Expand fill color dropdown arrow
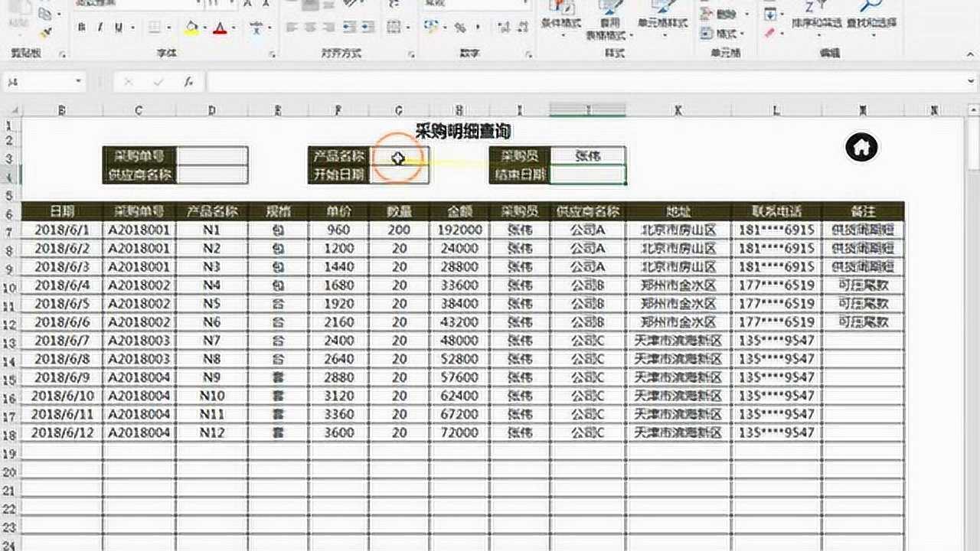 [205, 28]
